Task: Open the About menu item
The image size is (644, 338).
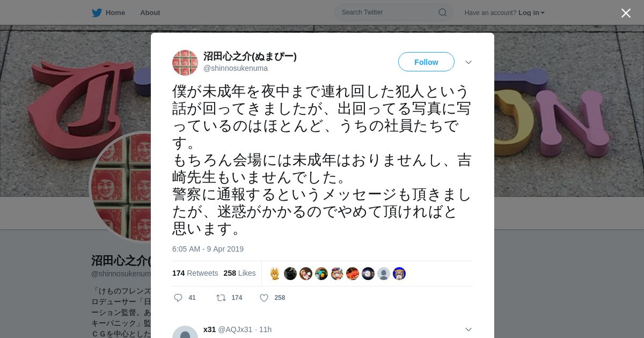Action: click(x=150, y=12)
